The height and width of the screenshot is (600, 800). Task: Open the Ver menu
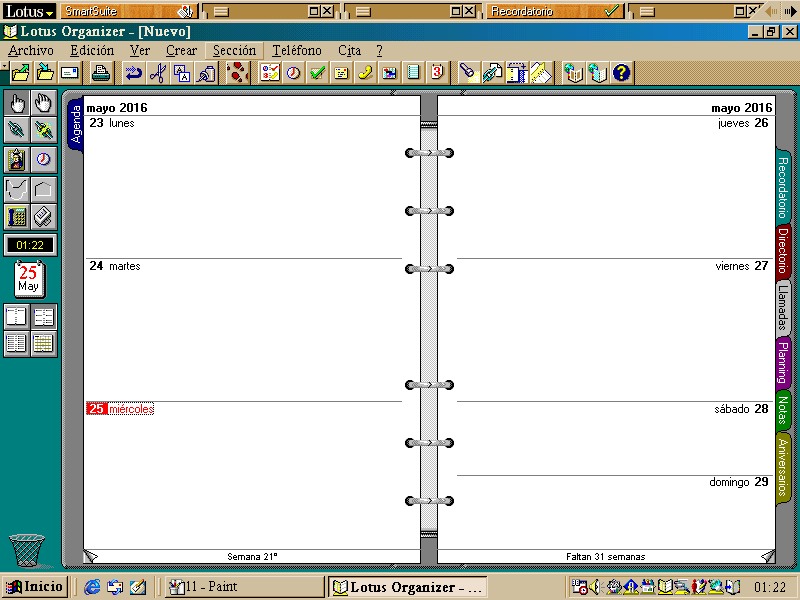tap(140, 51)
